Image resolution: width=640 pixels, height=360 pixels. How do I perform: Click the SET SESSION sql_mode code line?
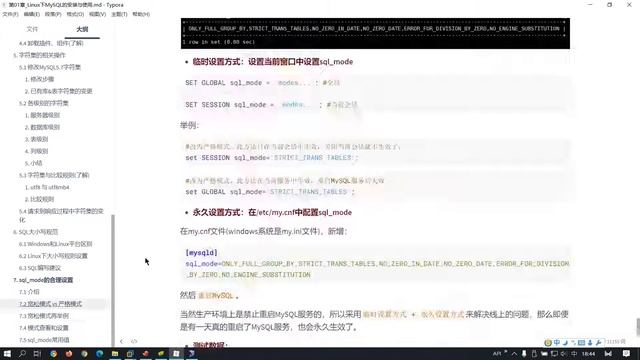point(271,105)
